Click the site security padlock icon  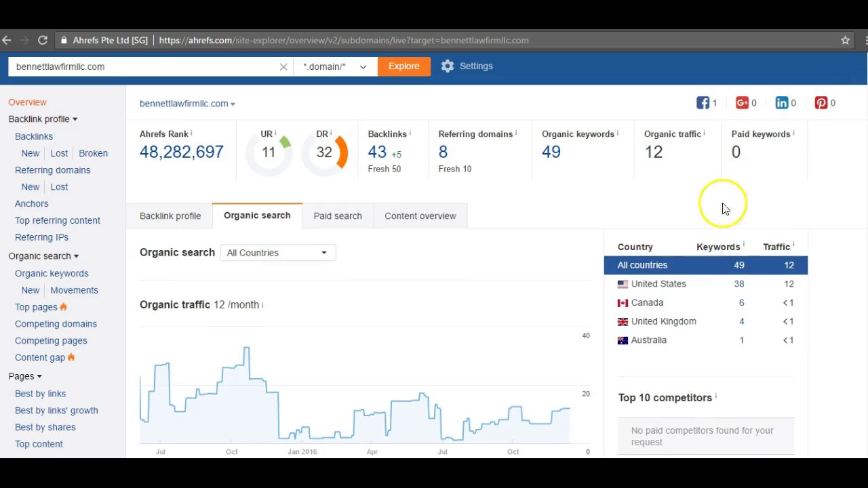click(64, 41)
